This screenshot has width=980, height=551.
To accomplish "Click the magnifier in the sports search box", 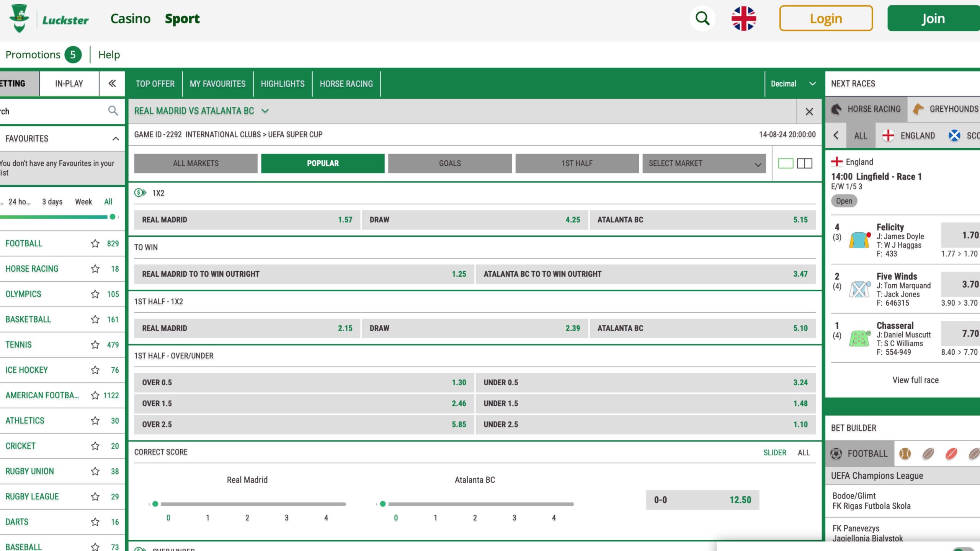I will click(x=113, y=111).
